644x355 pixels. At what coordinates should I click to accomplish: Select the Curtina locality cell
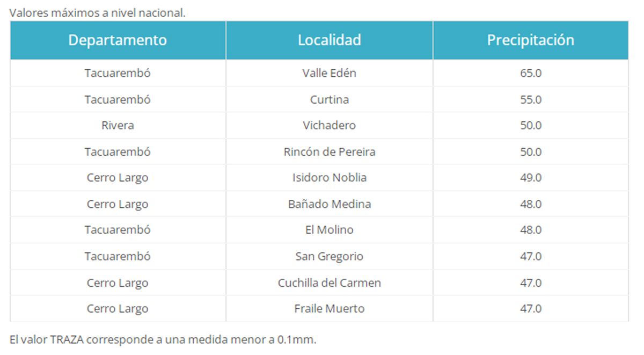click(329, 99)
